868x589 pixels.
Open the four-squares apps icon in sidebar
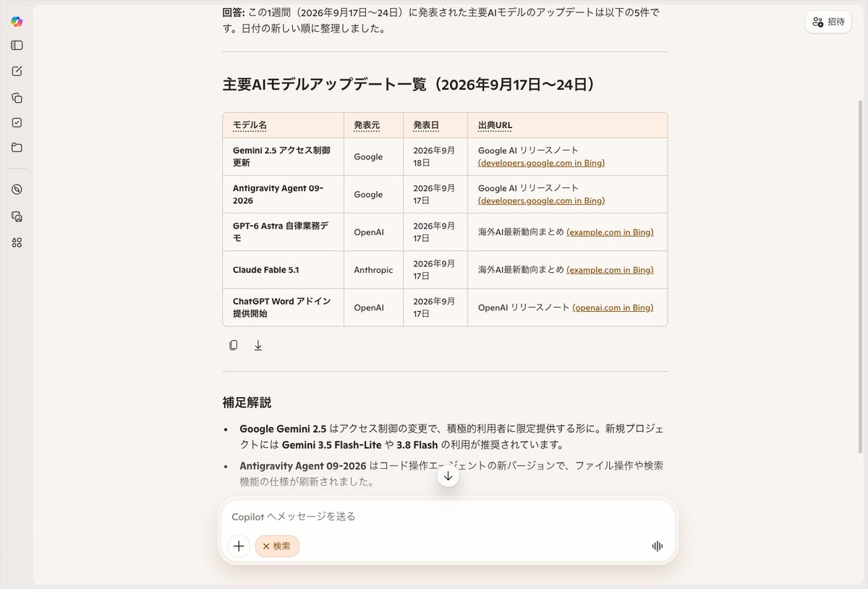(17, 242)
